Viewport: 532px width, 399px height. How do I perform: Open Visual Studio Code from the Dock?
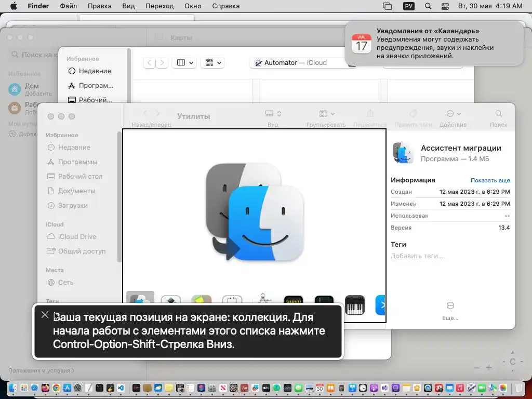[x=121, y=388]
